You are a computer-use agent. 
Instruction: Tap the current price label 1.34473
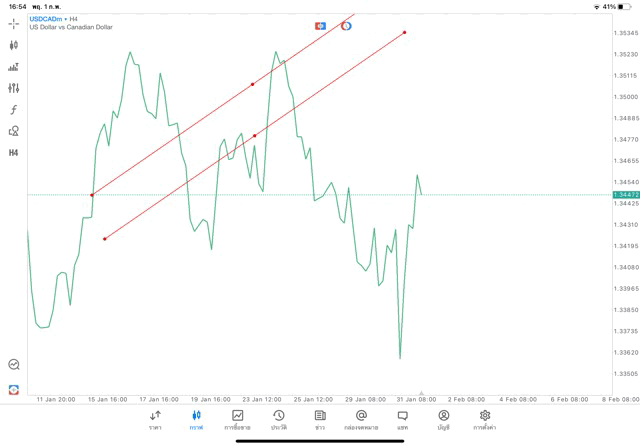click(625, 195)
